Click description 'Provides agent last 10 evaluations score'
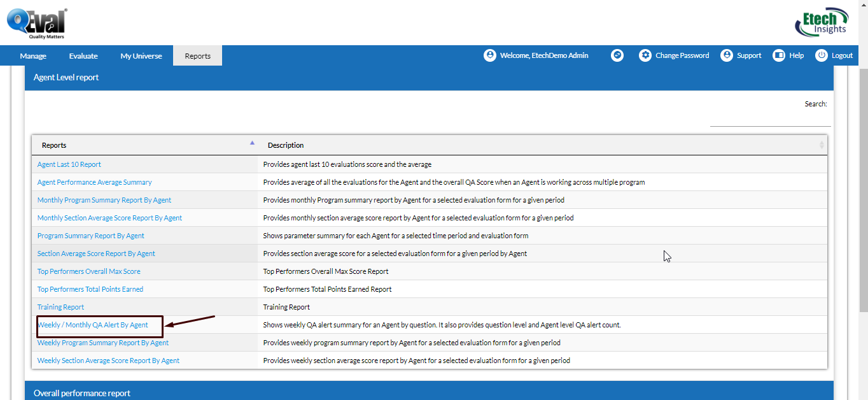The height and width of the screenshot is (400, 868). point(347,164)
